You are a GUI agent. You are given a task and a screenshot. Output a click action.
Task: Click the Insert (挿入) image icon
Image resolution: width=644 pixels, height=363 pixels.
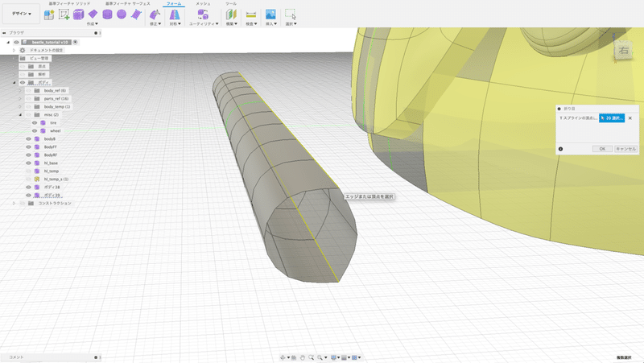point(270,14)
